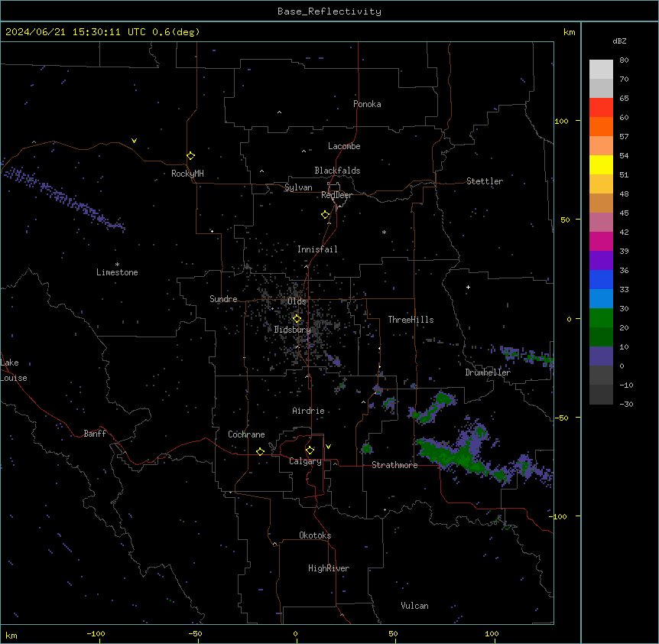Click the yellow diamond marker above RockyMH
This screenshot has height=644, width=659.
[191, 156]
